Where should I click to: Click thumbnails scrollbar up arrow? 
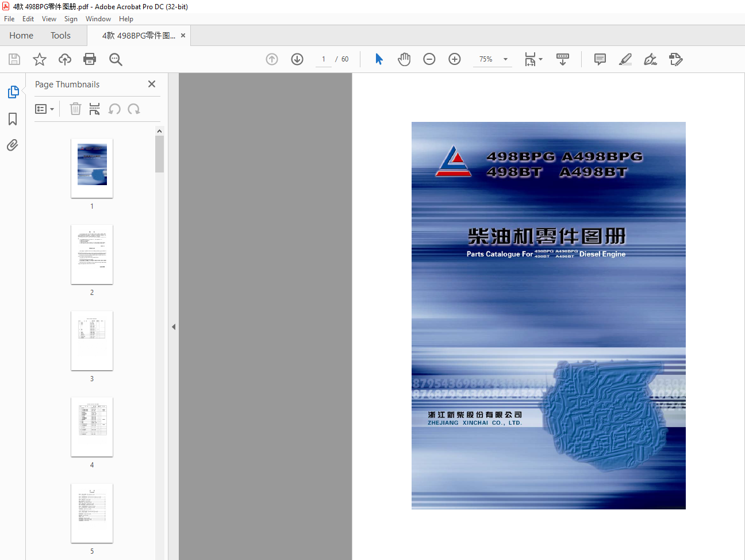[x=159, y=131]
